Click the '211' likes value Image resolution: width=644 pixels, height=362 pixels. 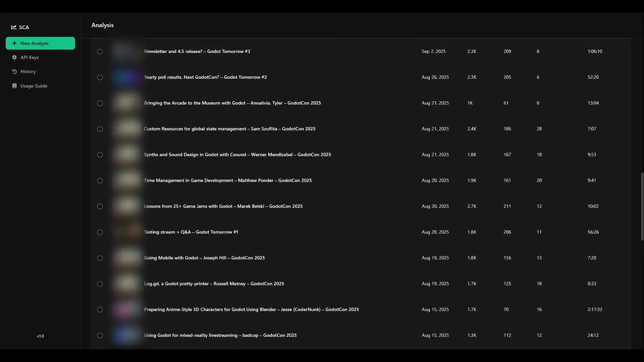(507, 206)
